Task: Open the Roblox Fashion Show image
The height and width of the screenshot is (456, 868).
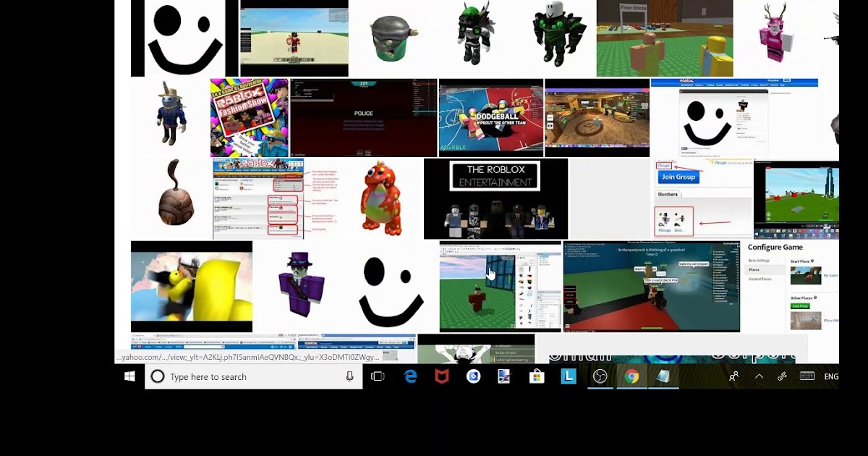Action: tap(250, 118)
